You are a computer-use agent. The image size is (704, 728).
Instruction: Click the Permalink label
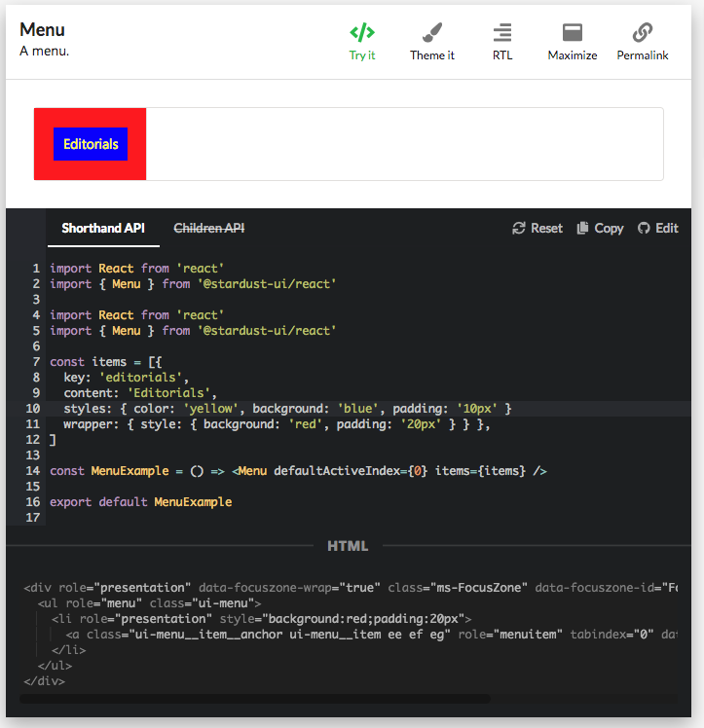point(643,55)
